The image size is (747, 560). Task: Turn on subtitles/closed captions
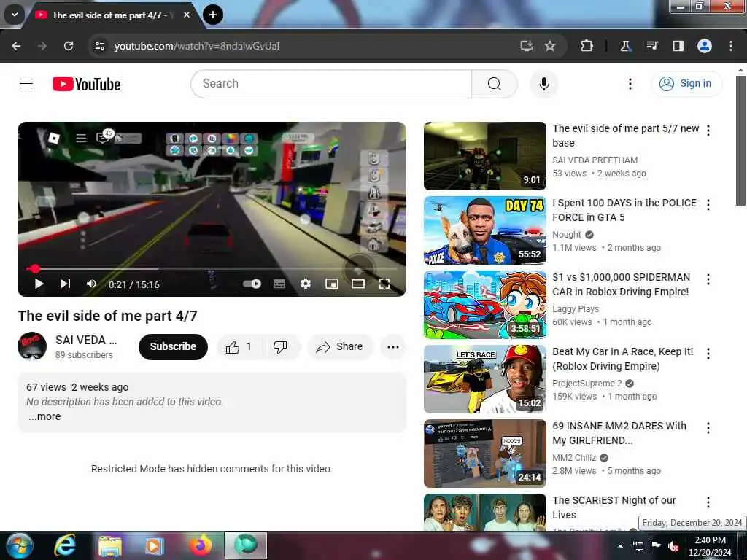coord(279,284)
